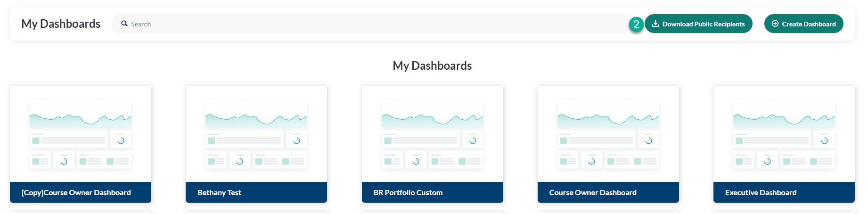Click the My Dashboards header title

[x=61, y=24]
